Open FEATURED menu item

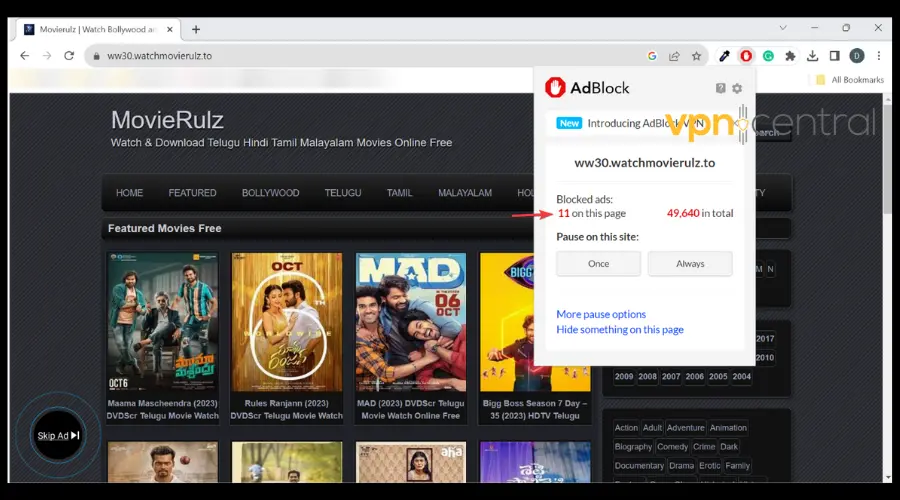192,193
